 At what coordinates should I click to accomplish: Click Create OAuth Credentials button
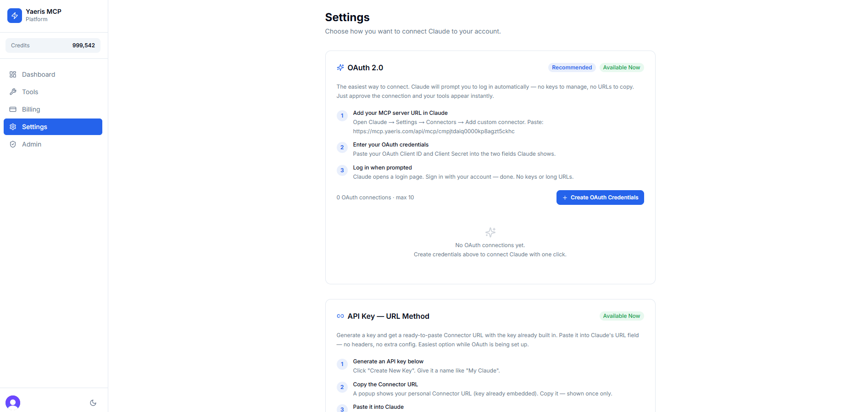coord(600,198)
